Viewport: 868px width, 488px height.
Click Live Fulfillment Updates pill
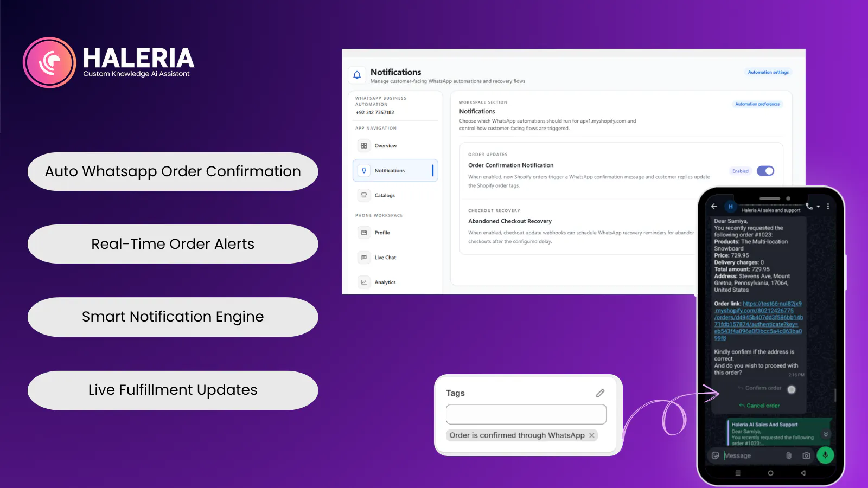tap(173, 390)
